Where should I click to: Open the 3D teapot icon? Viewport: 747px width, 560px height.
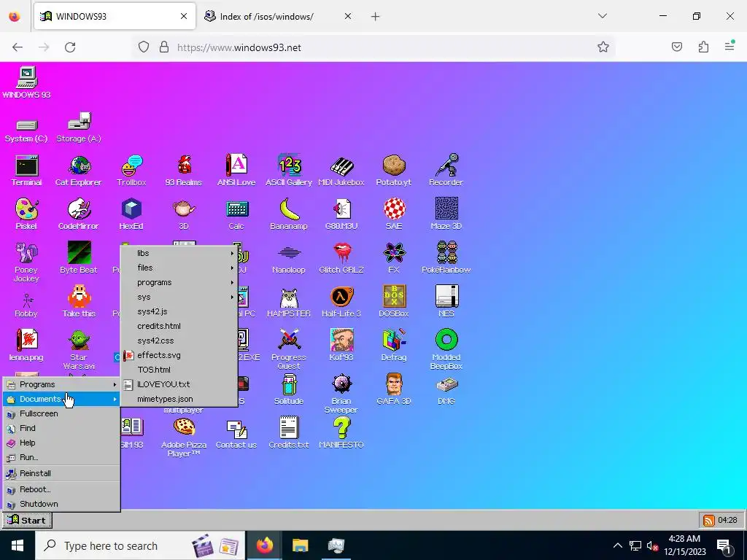184,214
